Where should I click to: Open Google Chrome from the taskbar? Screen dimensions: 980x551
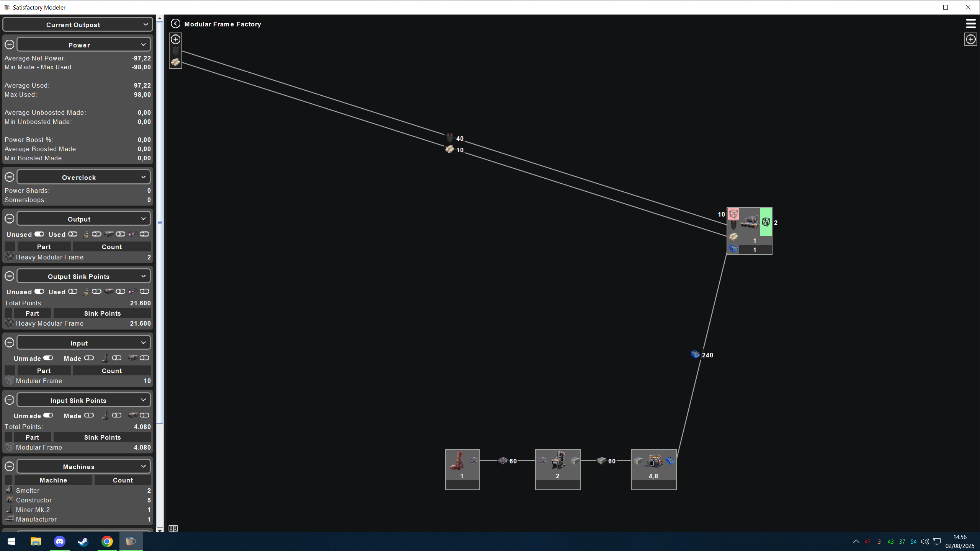(x=107, y=541)
